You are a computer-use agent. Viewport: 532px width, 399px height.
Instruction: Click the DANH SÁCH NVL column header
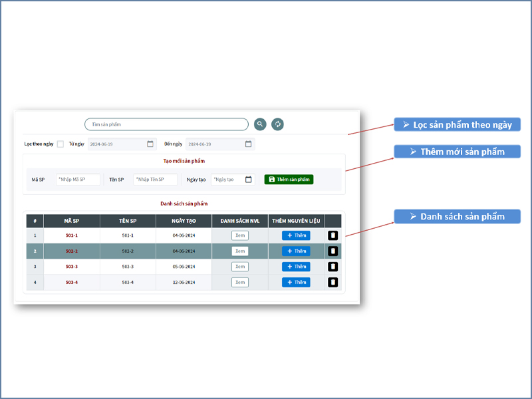[240, 221]
